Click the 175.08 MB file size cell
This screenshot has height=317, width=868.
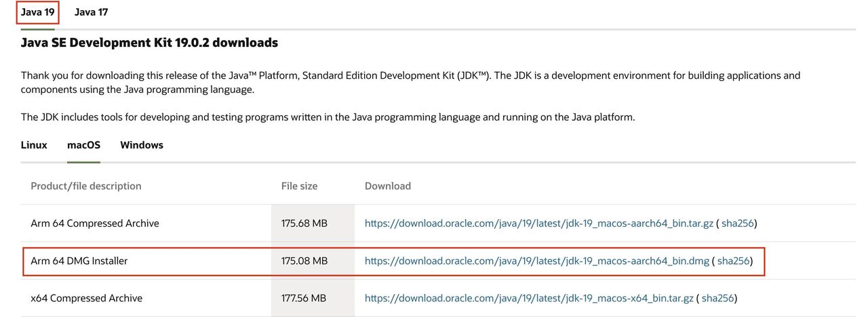[304, 261]
